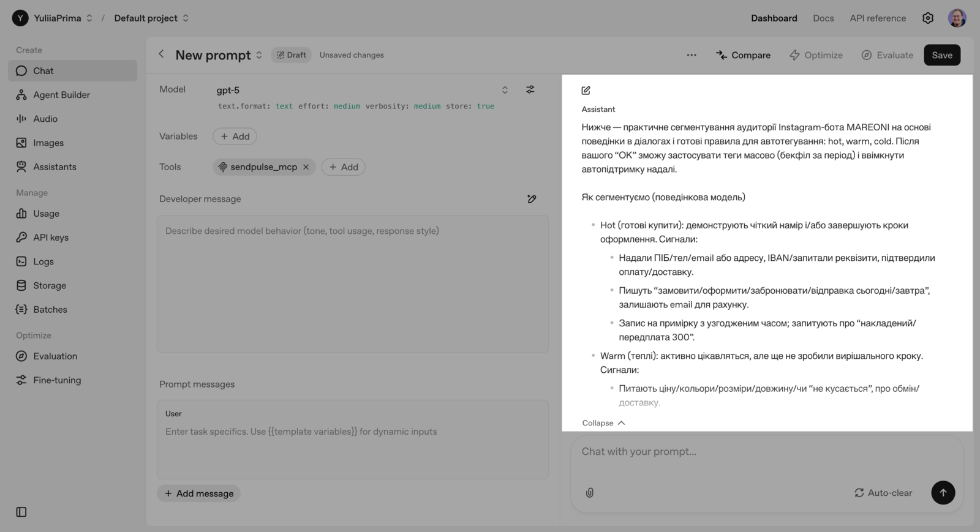Click the generate developer message icon

pyautogui.click(x=532, y=199)
